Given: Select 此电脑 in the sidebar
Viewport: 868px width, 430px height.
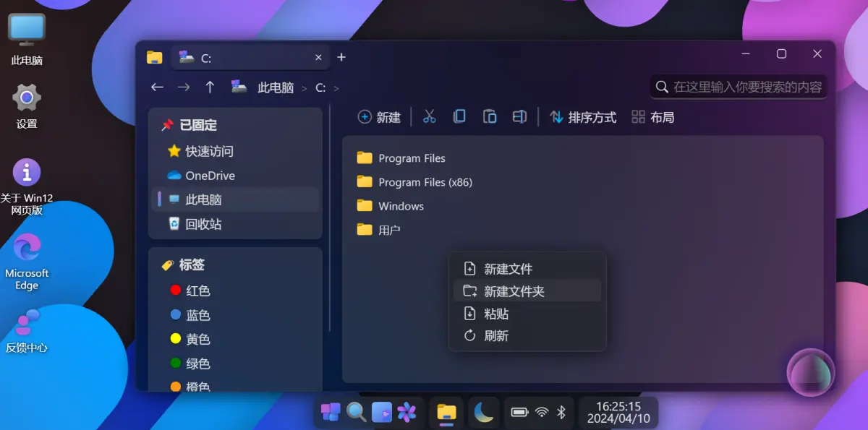Looking at the screenshot, I should [235, 199].
